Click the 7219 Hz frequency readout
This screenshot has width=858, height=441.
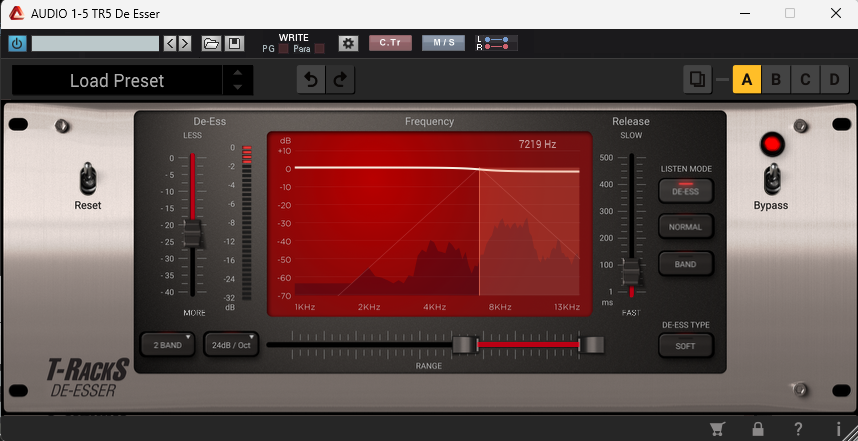pyautogui.click(x=537, y=144)
